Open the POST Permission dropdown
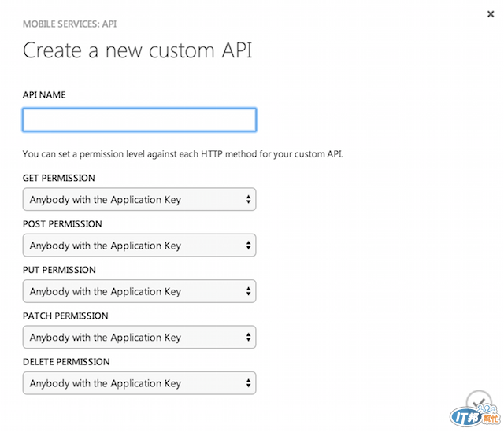The width and height of the screenshot is (504, 432). 139,246
